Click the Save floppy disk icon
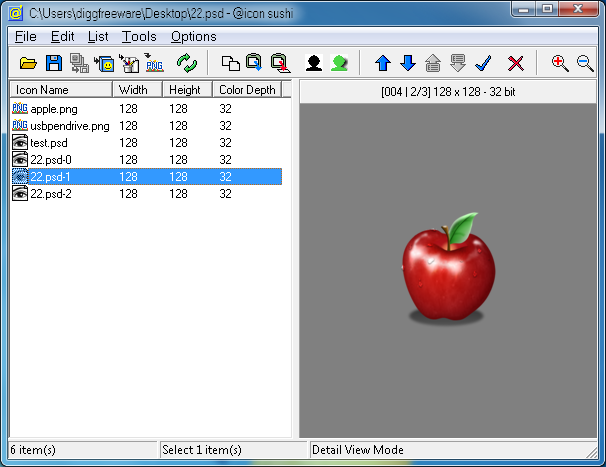The height and width of the screenshot is (467, 606). 54,63
